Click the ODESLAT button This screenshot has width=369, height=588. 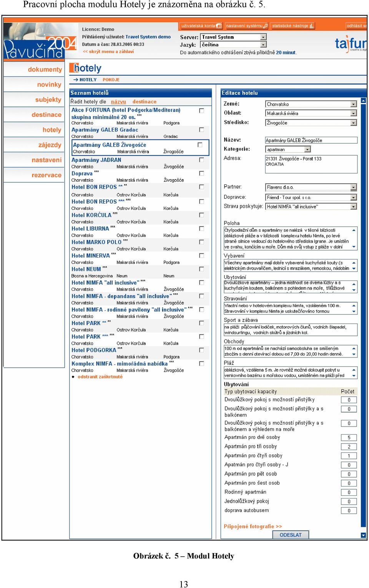[291, 535]
